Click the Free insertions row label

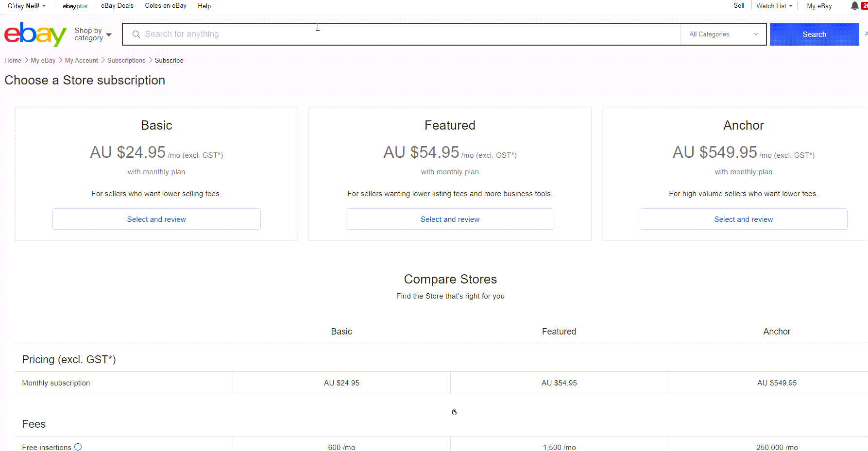click(x=47, y=447)
